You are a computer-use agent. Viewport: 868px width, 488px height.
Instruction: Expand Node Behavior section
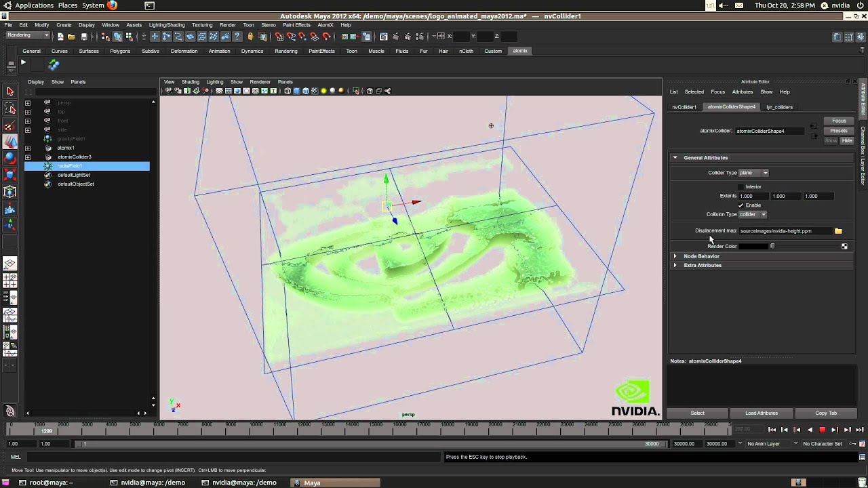coord(675,256)
